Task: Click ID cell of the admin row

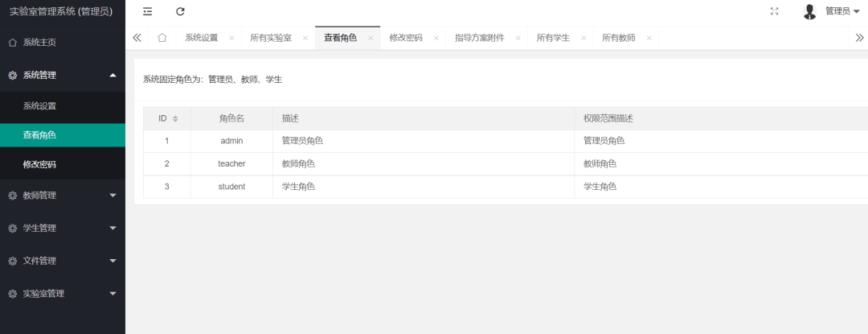Action: tap(166, 141)
